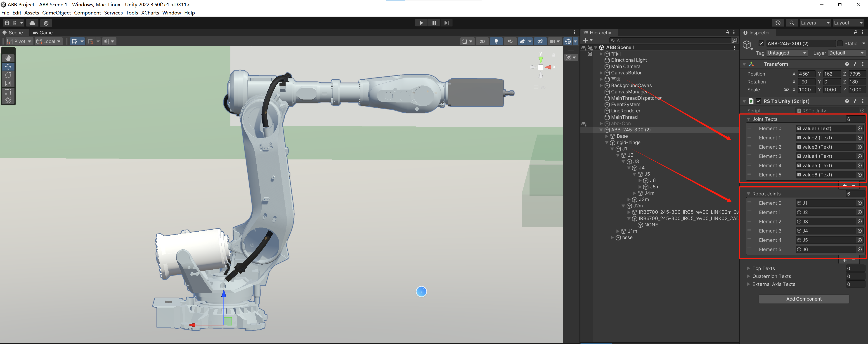Disable RS To Unity script checkbox
This screenshot has height=344, width=868.
click(x=759, y=101)
